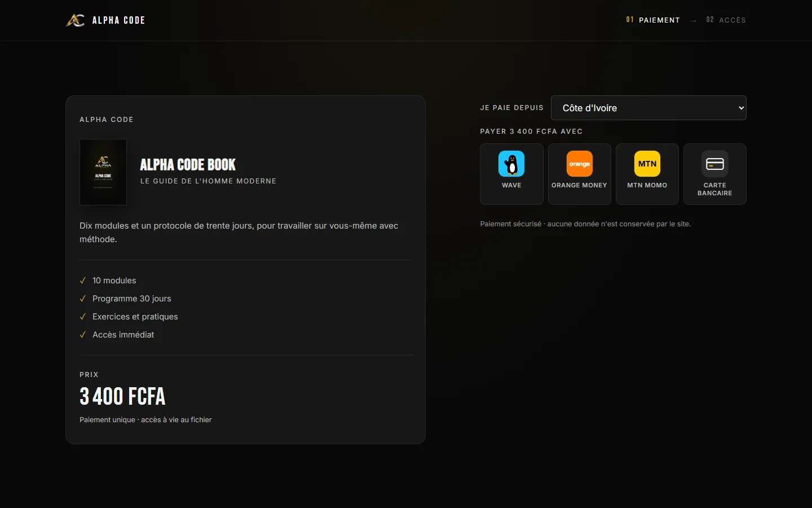Click the 'PAYER 3 400 FCFA AVEC' heading
Screen dimensions: 812x508
[531, 132]
